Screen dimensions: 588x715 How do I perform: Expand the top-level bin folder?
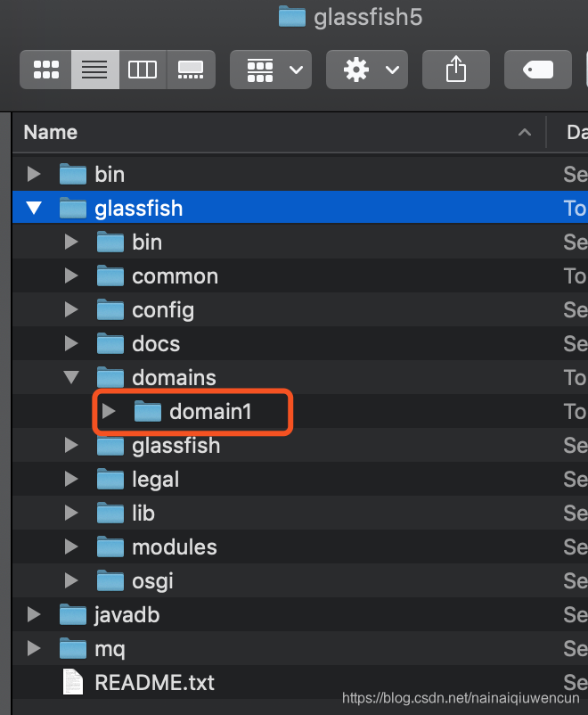[34, 174]
